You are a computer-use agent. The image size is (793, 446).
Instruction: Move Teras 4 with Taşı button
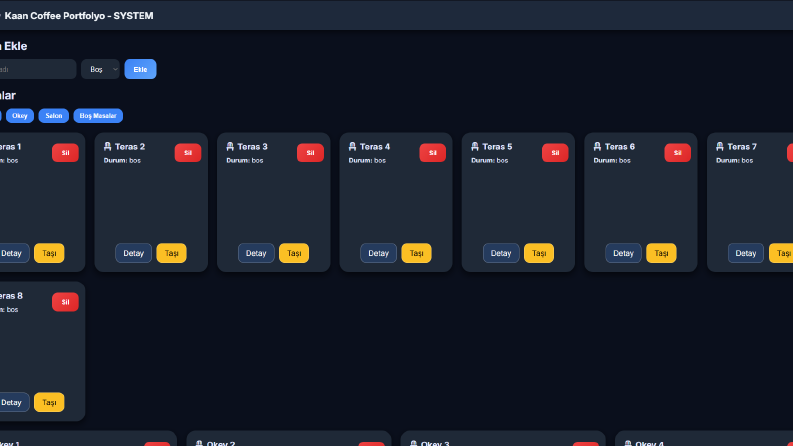(x=416, y=253)
